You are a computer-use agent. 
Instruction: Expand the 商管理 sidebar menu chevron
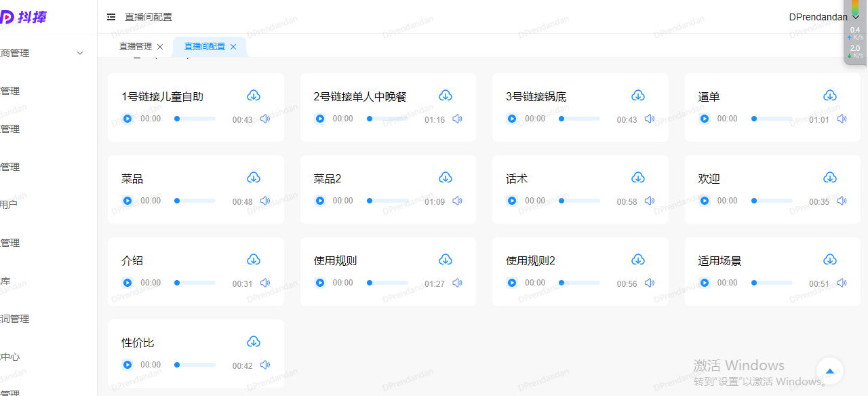[80, 53]
